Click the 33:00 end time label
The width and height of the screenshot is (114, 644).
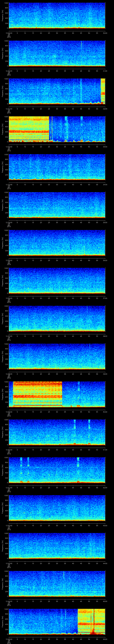(x=105, y=147)
